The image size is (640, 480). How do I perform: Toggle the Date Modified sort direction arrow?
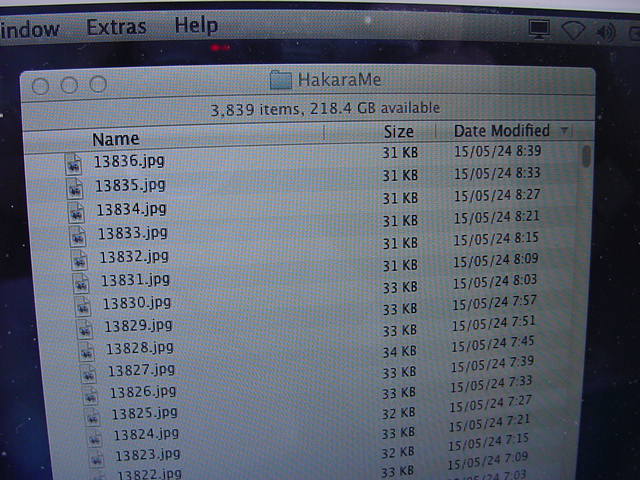click(564, 131)
